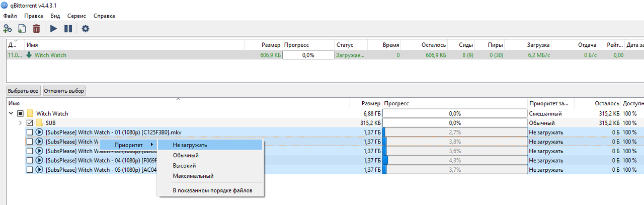Click the 4,3% progress bar of episode 04
Viewport: 644px width, 205px height.
pyautogui.click(x=455, y=160)
